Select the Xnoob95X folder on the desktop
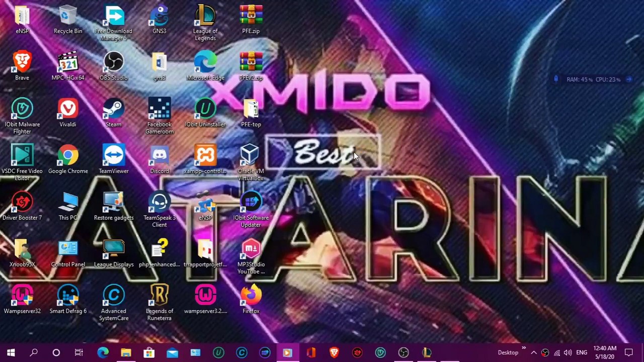 pyautogui.click(x=22, y=253)
